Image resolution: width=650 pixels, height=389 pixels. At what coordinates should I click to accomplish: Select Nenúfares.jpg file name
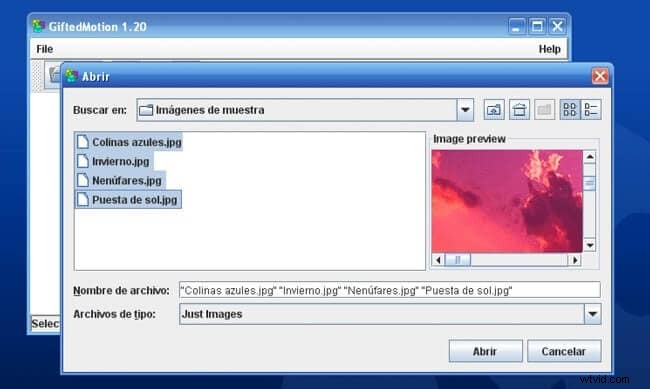coord(127,180)
